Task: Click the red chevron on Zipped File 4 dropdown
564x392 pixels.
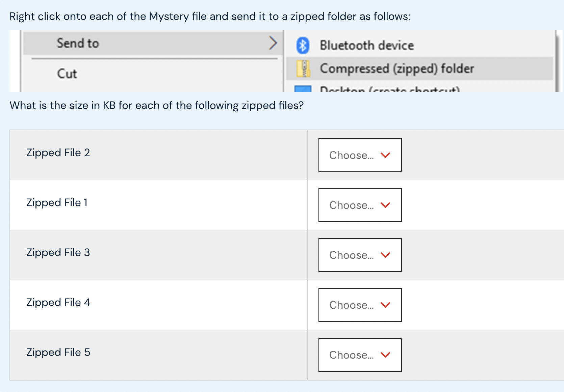Action: [x=386, y=305]
